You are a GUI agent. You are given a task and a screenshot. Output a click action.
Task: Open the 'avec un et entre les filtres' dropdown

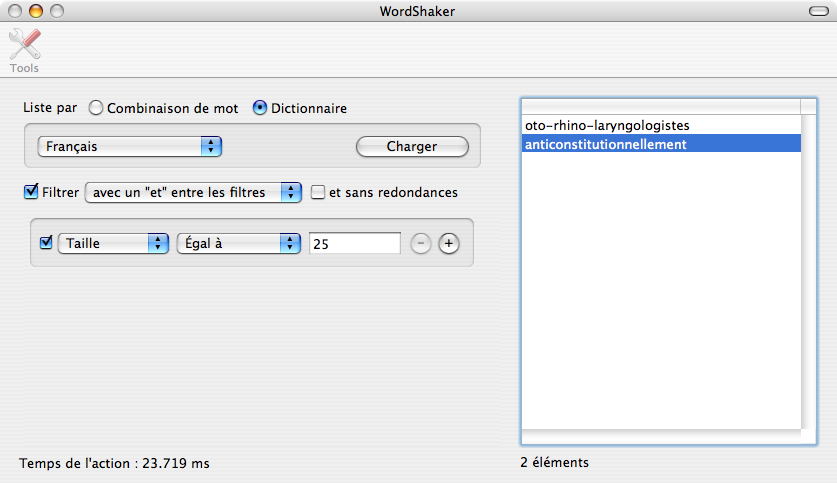click(x=193, y=192)
